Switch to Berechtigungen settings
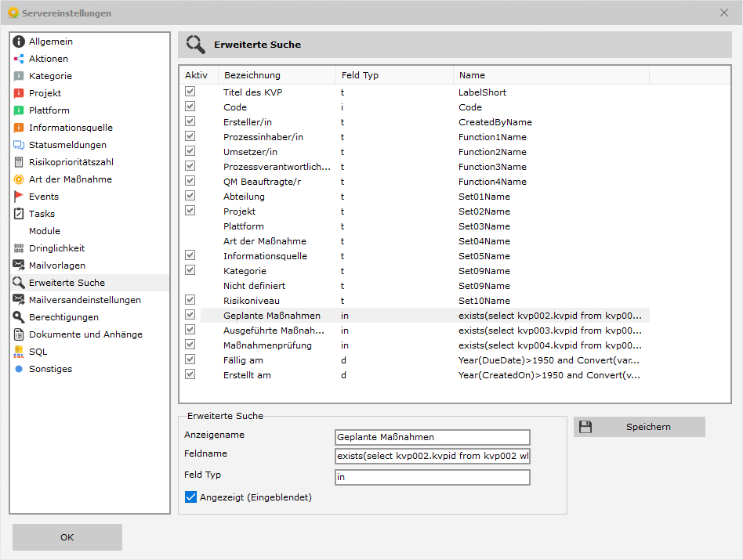The image size is (743, 560). point(90,317)
